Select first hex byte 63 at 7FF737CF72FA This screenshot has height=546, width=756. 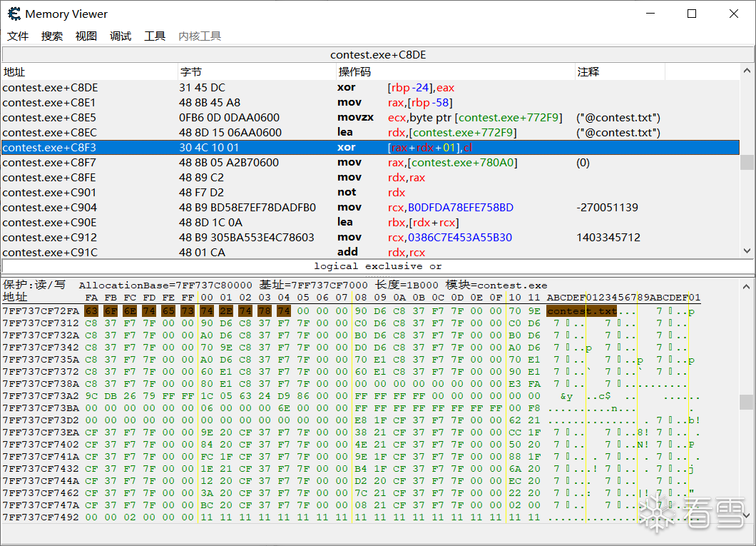[x=91, y=311]
